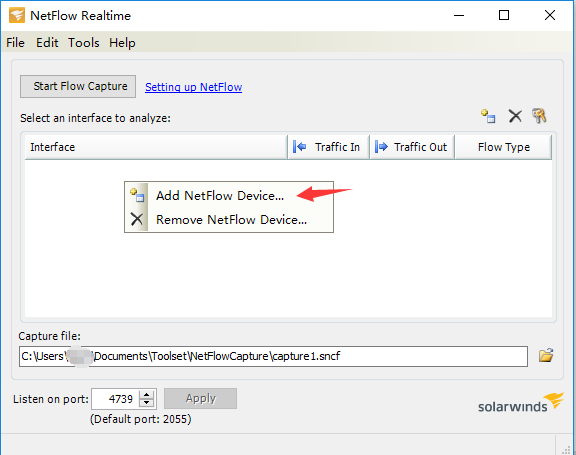This screenshot has height=455, width=576.
Task: Open the Setting up NetFlow link
Action: pyautogui.click(x=194, y=87)
